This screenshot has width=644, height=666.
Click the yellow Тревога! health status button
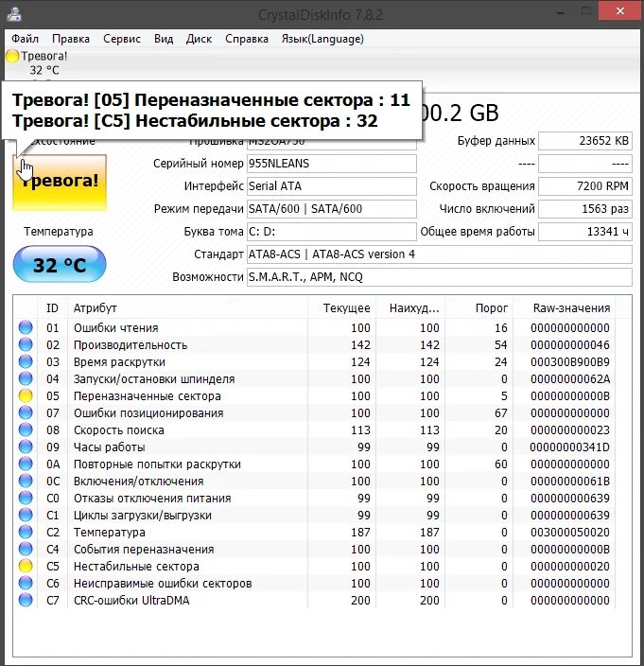[60, 182]
